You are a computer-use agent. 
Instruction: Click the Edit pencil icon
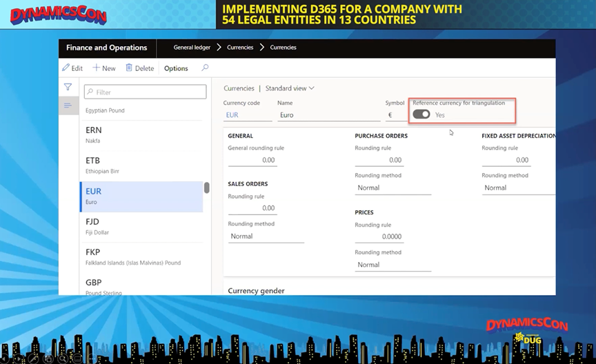click(x=66, y=68)
